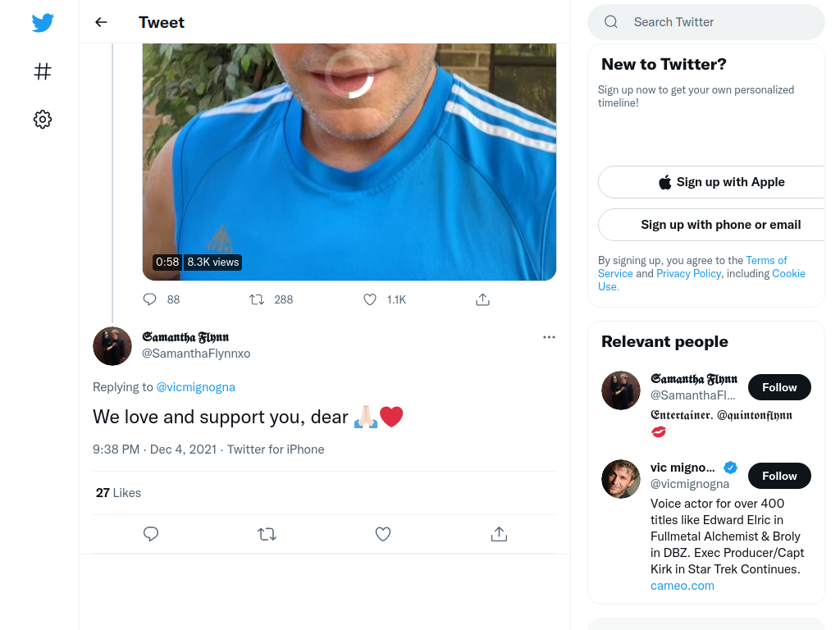Retweet Samantha Flynn's reply
This screenshot has height=630, width=840.
[267, 533]
